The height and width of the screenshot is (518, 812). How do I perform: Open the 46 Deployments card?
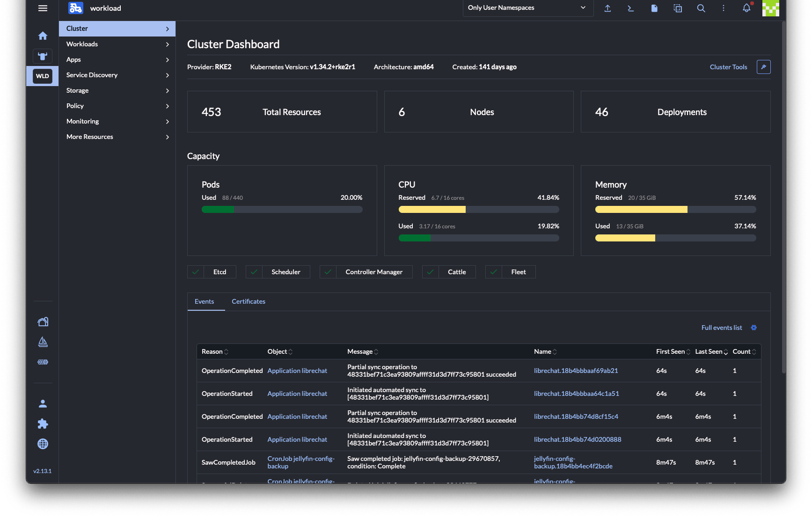pyautogui.click(x=675, y=112)
